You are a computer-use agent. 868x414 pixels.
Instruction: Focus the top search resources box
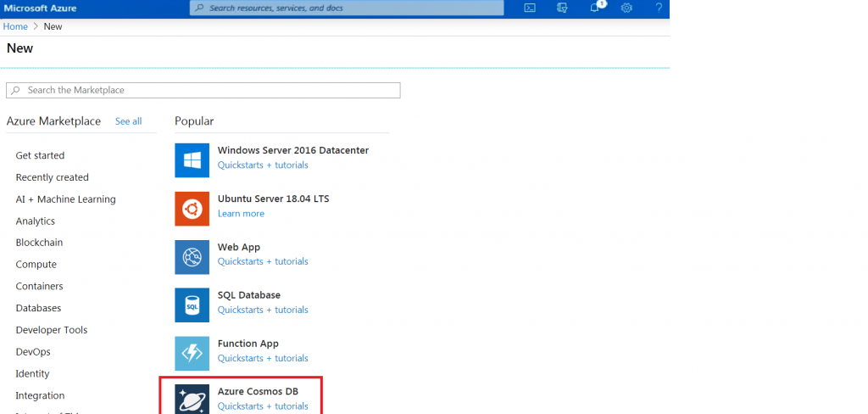346,8
